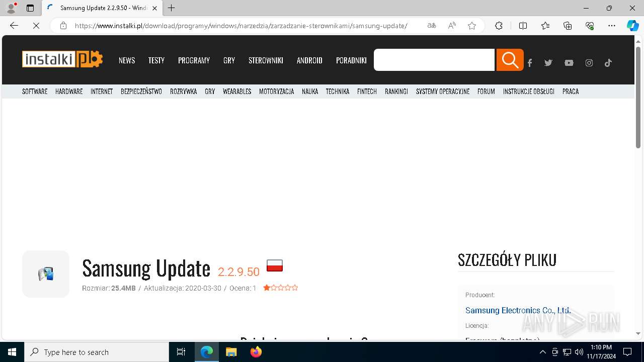This screenshot has width=644, height=362.
Task: Click the orange search magnifier button
Action: tap(510, 60)
